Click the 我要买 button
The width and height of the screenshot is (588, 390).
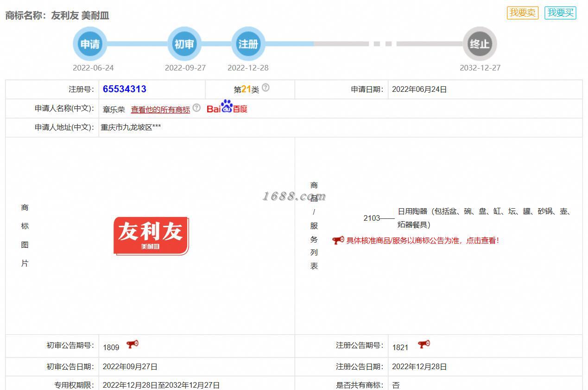click(560, 13)
